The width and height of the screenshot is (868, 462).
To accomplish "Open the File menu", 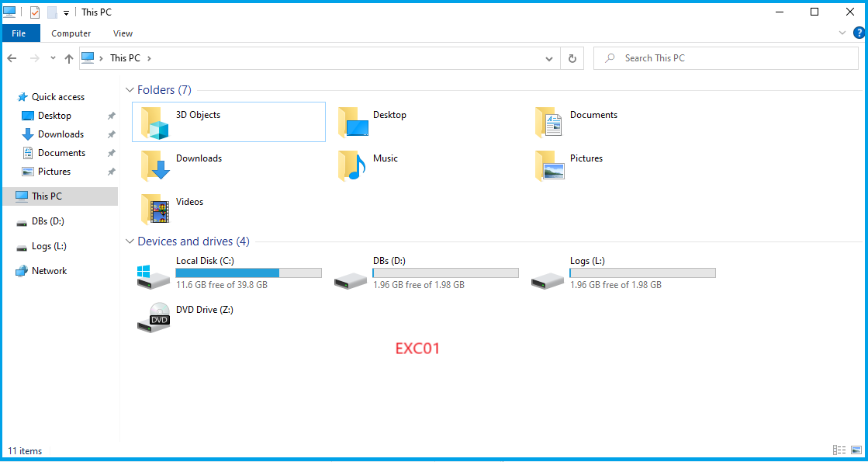I will point(19,33).
